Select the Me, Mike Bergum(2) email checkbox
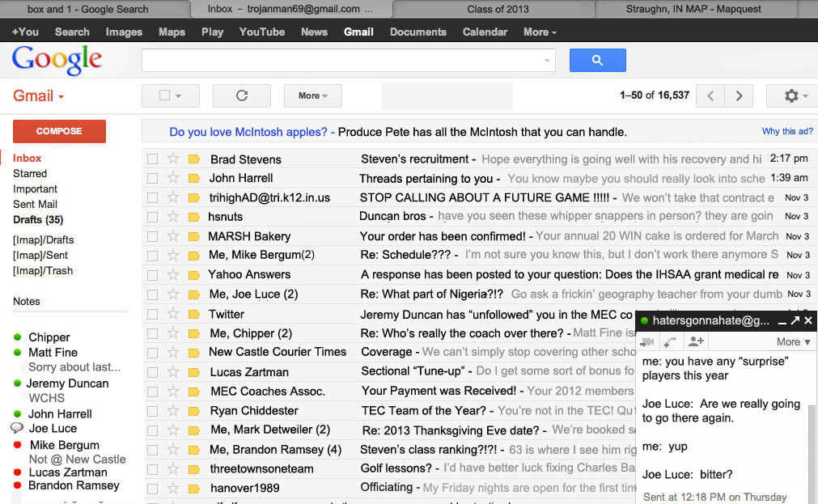818x504 pixels. tap(152, 255)
